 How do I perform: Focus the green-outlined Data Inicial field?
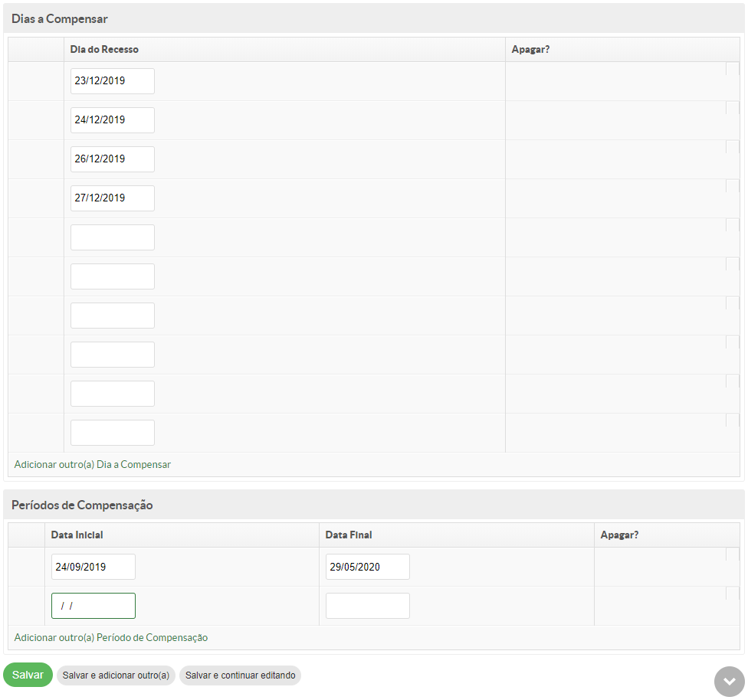(x=93, y=606)
